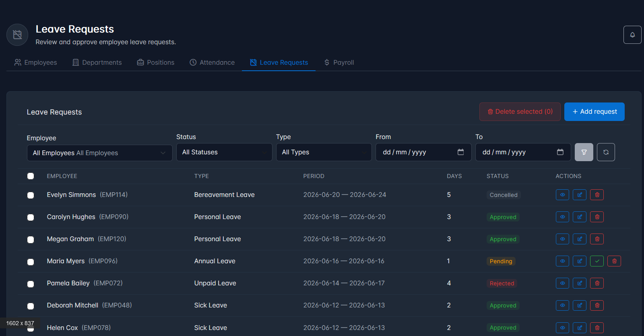The height and width of the screenshot is (336, 644).
Task: Click Delete selected (0) button
Action: pyautogui.click(x=520, y=112)
